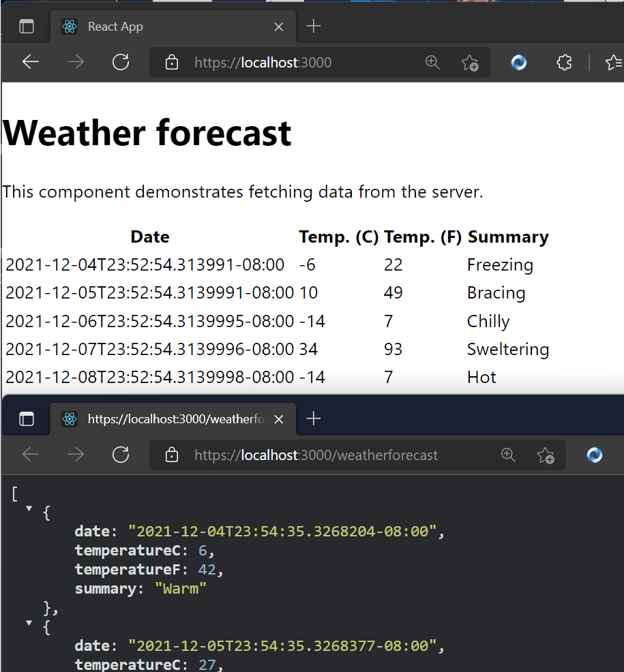Viewport: 624px width, 672px height.
Task: Close the React App tab with its X
Action: [278, 27]
